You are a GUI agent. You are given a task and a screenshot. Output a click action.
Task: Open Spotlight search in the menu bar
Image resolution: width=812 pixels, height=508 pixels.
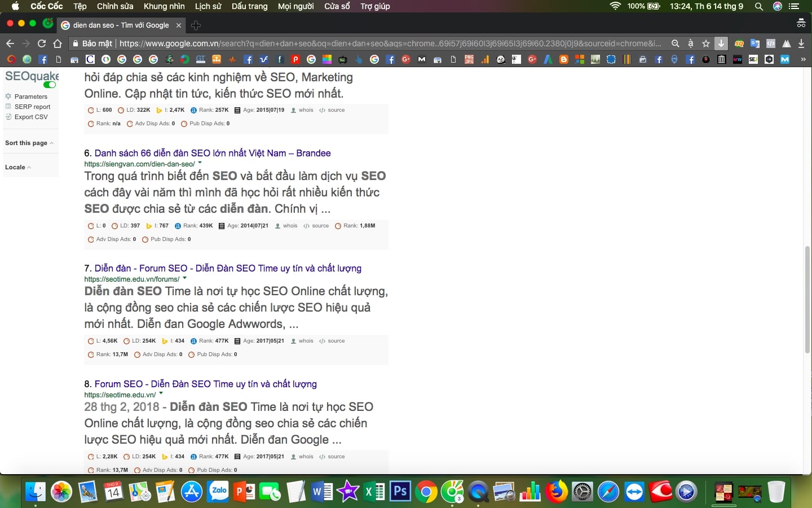coord(759,6)
